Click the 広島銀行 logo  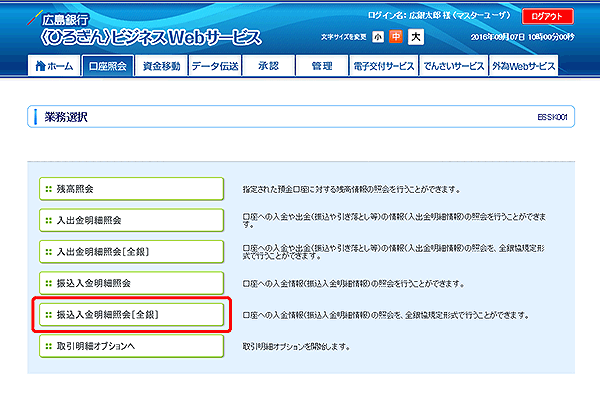58,19
